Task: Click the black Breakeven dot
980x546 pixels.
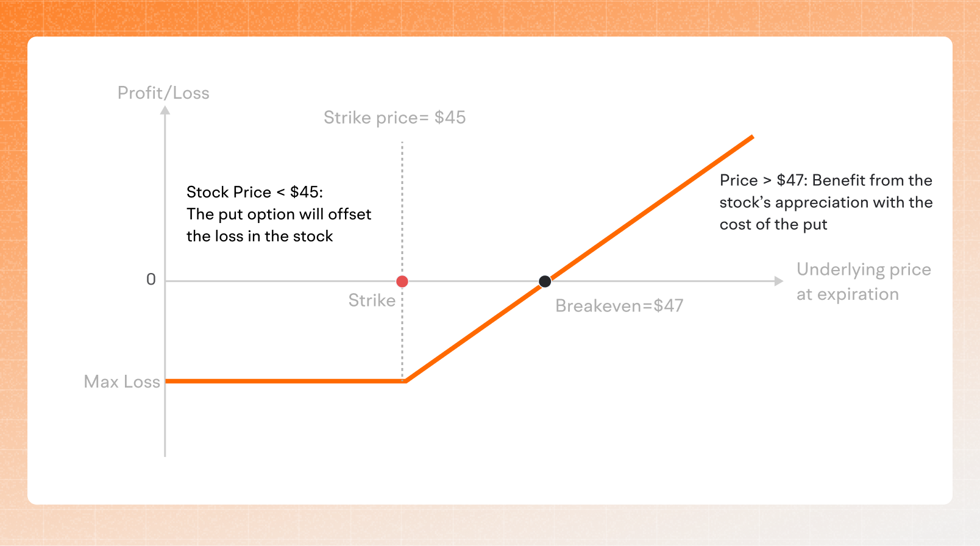Action: point(545,282)
